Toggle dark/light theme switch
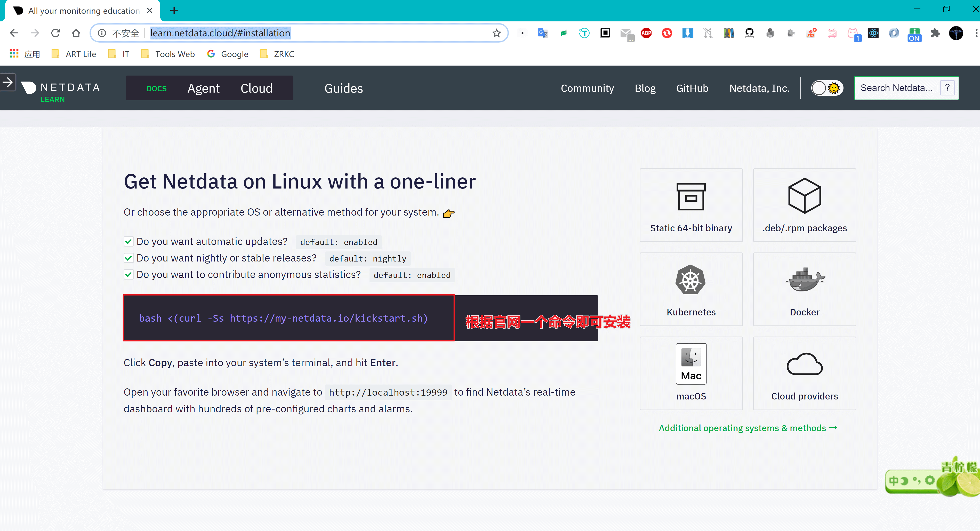Image resolution: width=980 pixels, height=531 pixels. (827, 88)
